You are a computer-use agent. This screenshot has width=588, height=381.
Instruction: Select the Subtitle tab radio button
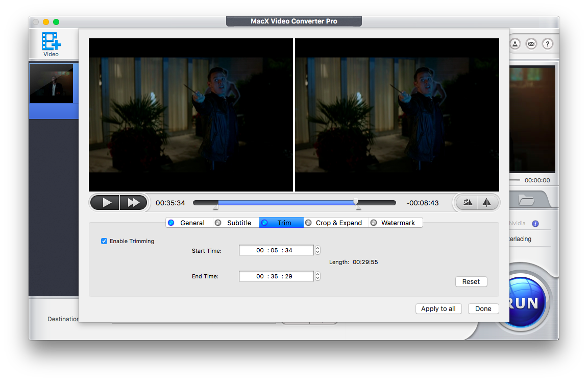coord(218,223)
